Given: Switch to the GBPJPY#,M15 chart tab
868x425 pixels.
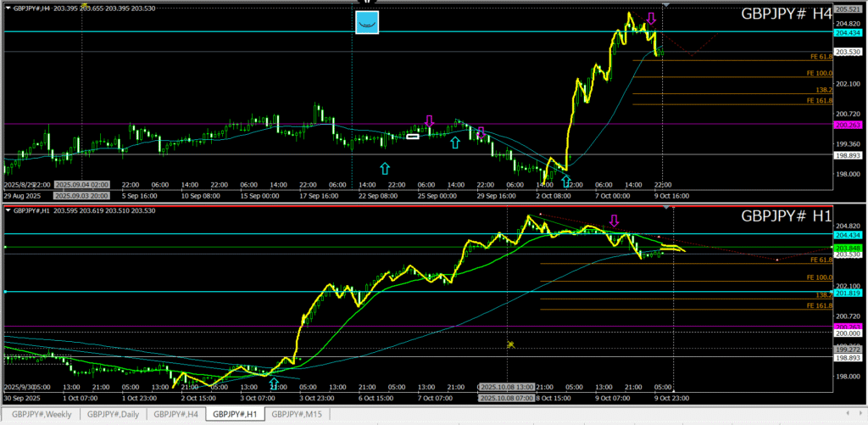Looking at the screenshot, I should click(x=298, y=414).
